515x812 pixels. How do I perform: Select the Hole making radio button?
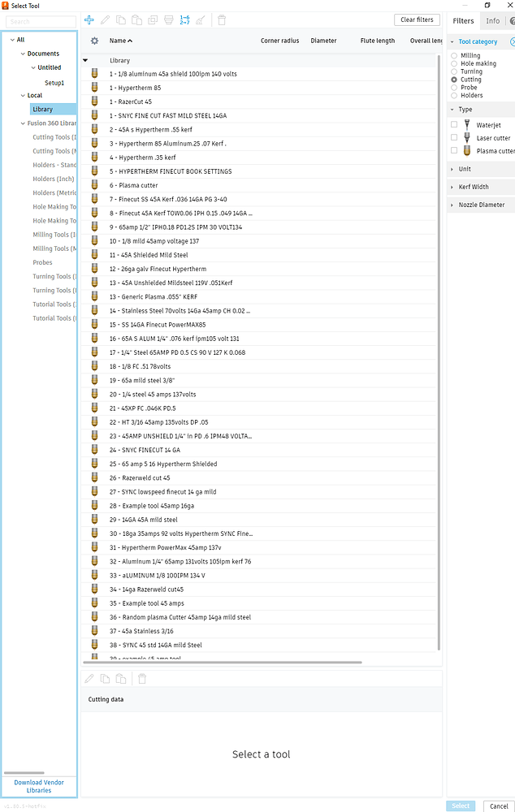[x=454, y=63]
